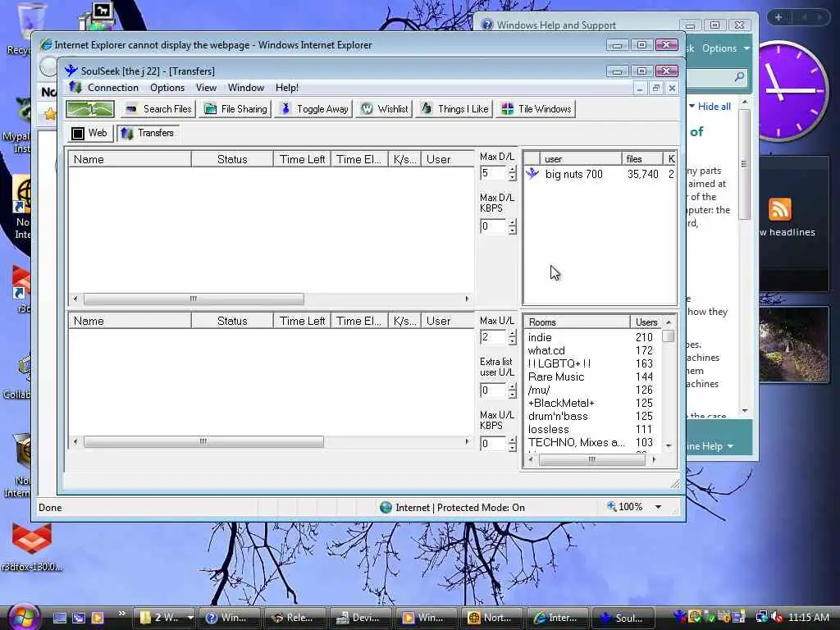Image resolution: width=840 pixels, height=630 pixels.
Task: Switch to Nort... taskbar button
Action: click(x=491, y=618)
